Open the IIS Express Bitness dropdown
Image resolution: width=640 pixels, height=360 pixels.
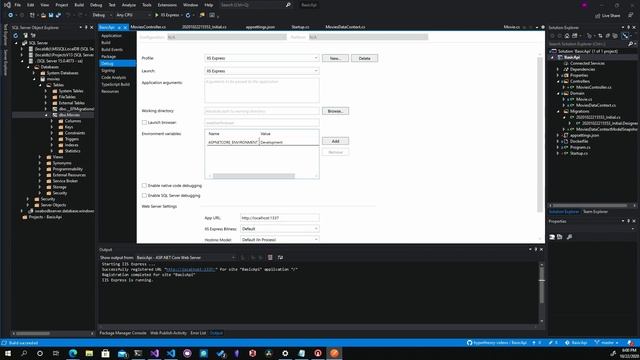(280, 229)
